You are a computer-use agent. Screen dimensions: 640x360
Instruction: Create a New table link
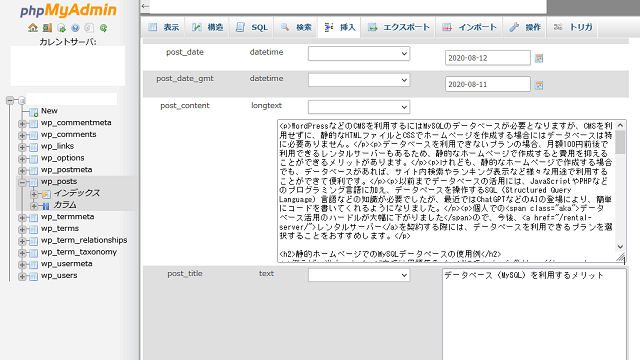pyautogui.click(x=49, y=111)
